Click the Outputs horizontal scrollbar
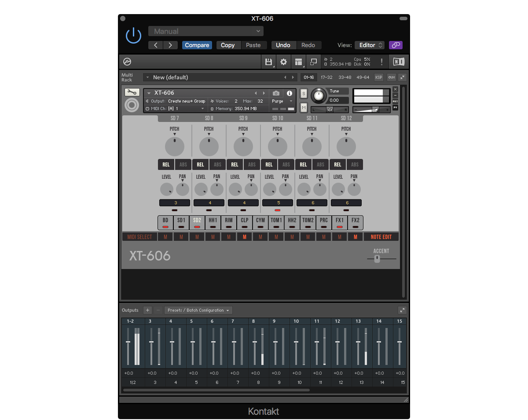Screen dimensions: 528x420 pos(216,390)
